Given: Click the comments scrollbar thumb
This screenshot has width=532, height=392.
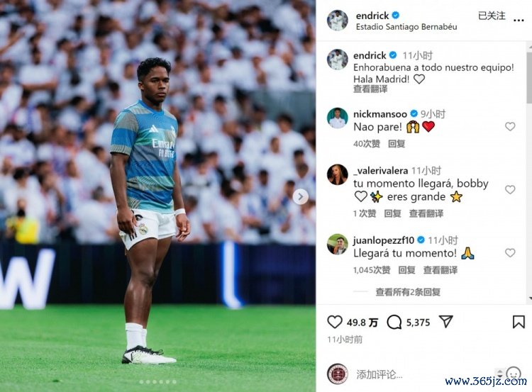Looking at the screenshot, I should (x=529, y=78).
